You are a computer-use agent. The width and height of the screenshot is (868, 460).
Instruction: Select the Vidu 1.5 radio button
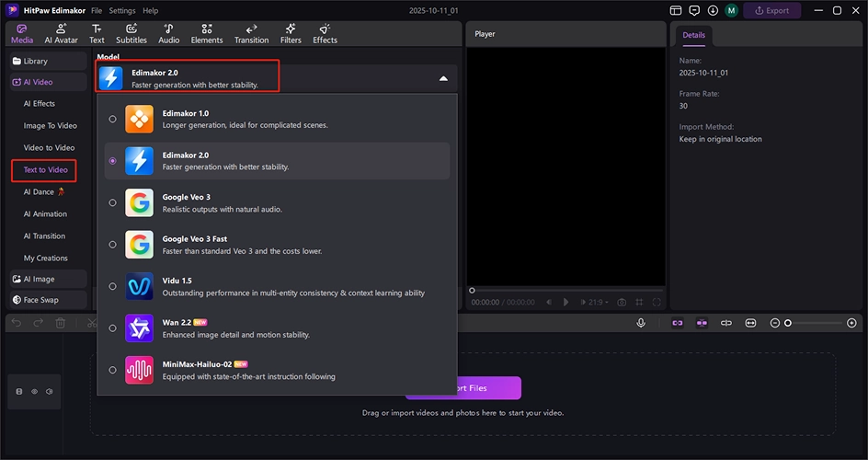(x=112, y=286)
